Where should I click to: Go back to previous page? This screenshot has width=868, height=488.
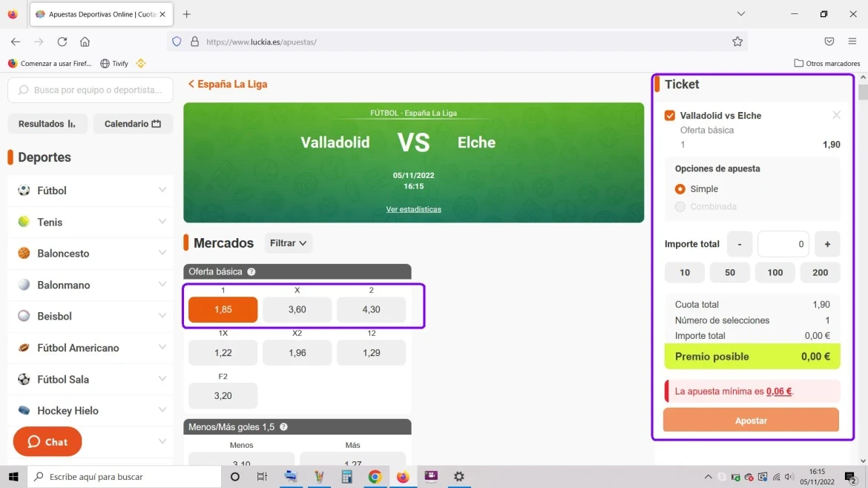coord(16,42)
